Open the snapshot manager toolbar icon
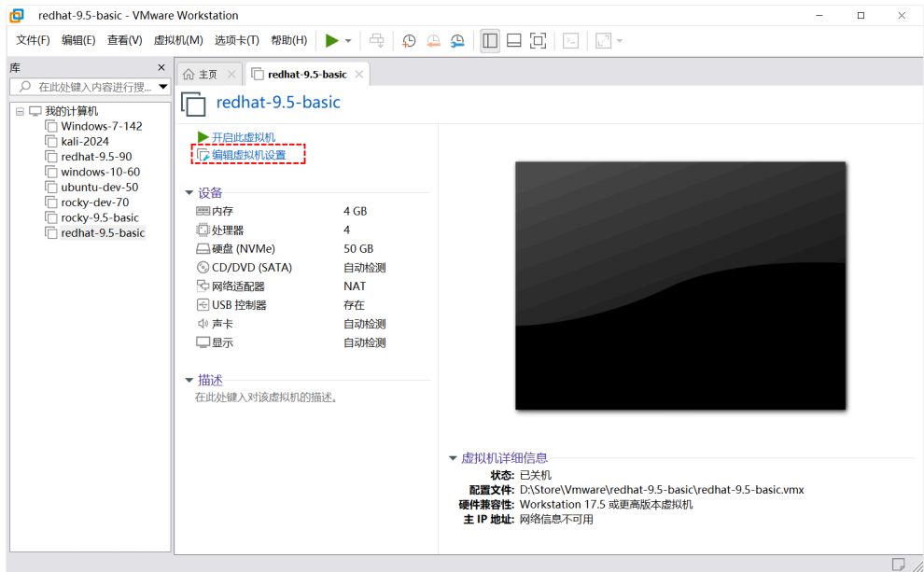The width and height of the screenshot is (924, 572). click(457, 41)
